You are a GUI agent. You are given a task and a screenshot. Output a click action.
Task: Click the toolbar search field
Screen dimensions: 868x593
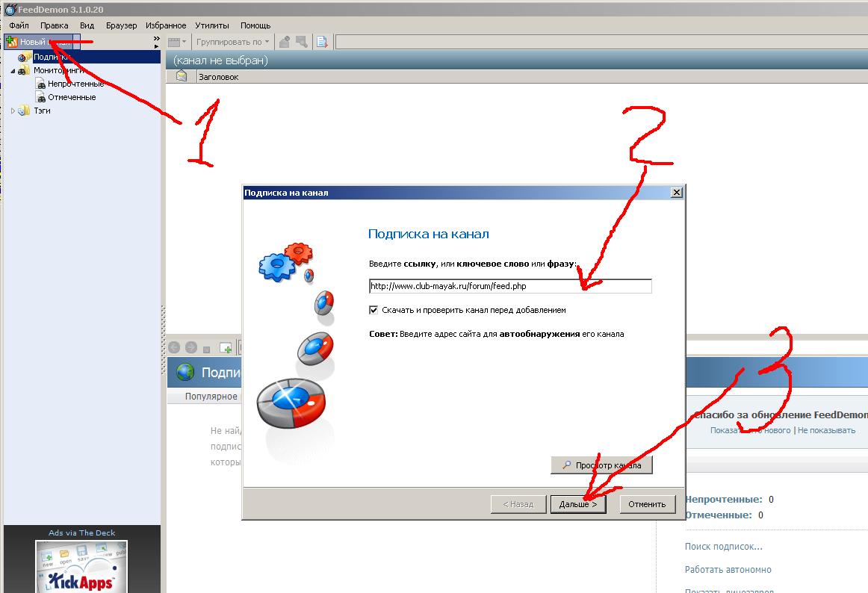601,42
